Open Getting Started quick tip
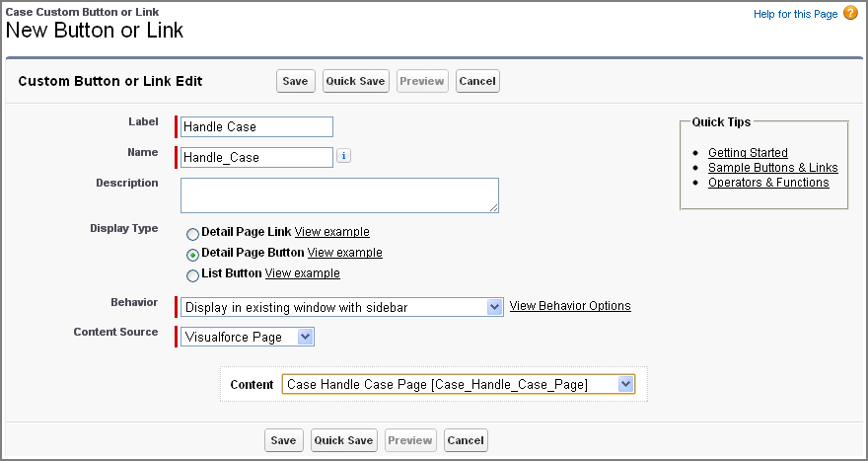868x461 pixels. pyautogui.click(x=748, y=152)
